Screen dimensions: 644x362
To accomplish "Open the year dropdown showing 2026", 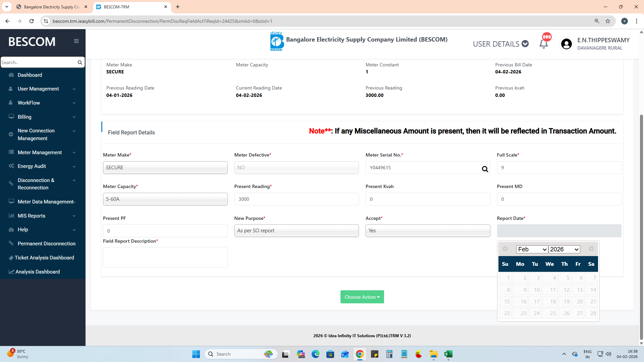I will click(x=564, y=249).
